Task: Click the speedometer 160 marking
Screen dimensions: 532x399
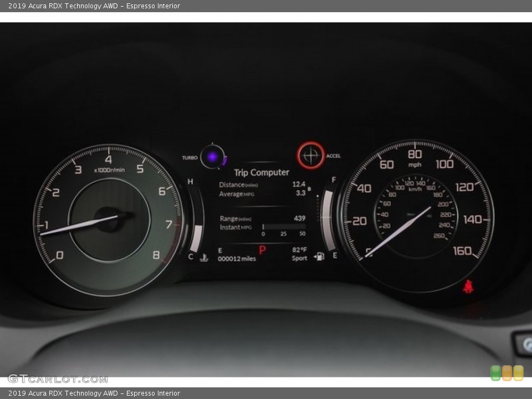Action: click(x=463, y=251)
